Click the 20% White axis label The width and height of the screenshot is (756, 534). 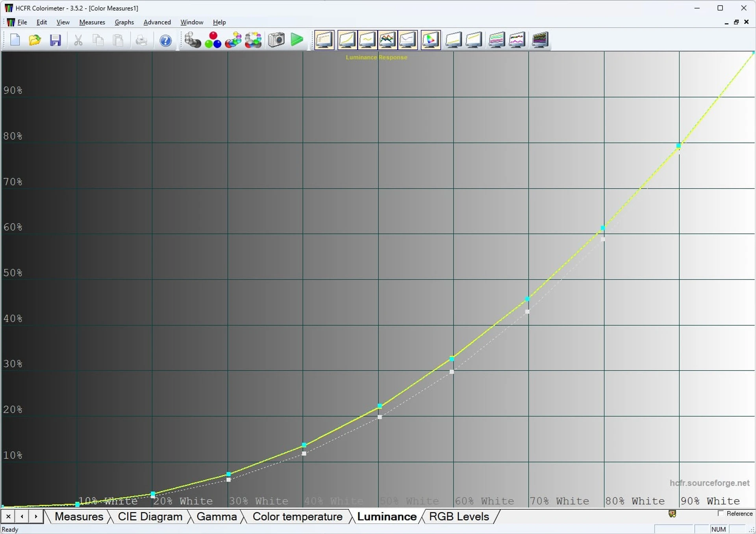coord(183,501)
